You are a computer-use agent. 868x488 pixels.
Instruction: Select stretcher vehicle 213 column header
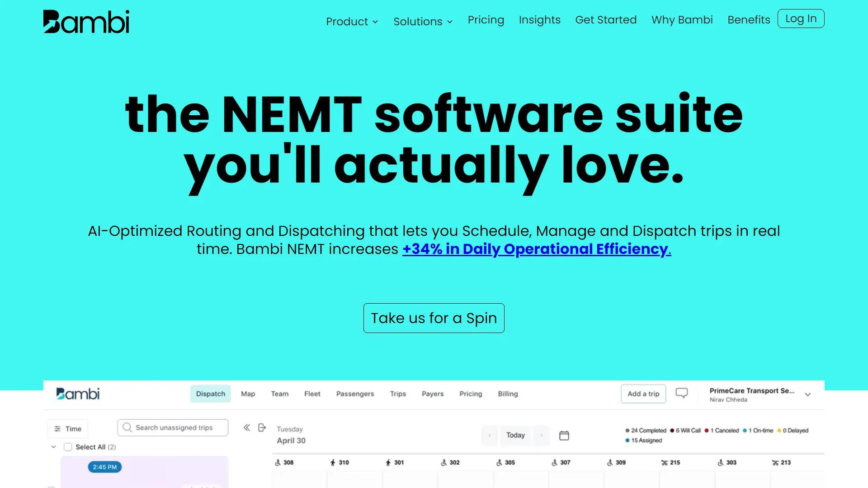(781, 462)
